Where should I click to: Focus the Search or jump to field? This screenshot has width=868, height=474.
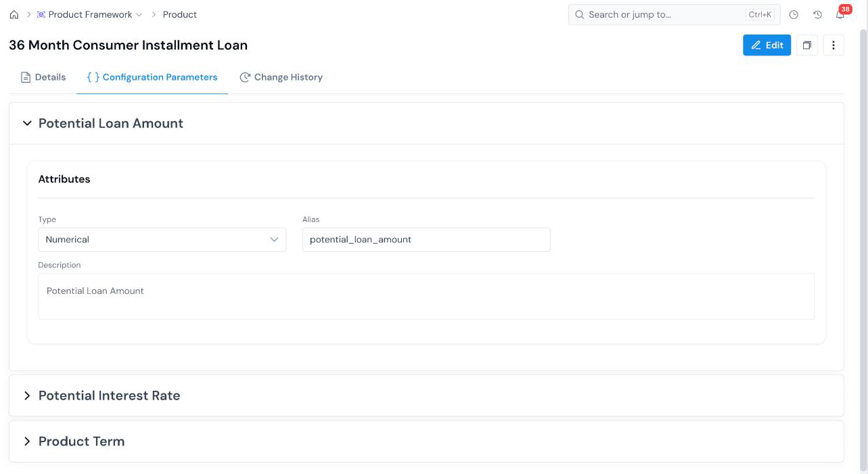pyautogui.click(x=674, y=14)
